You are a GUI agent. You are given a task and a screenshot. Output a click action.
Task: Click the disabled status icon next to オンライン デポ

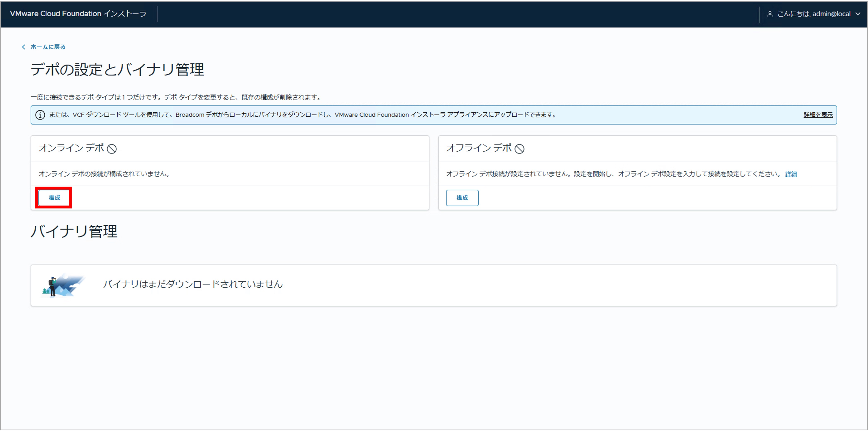112,149
